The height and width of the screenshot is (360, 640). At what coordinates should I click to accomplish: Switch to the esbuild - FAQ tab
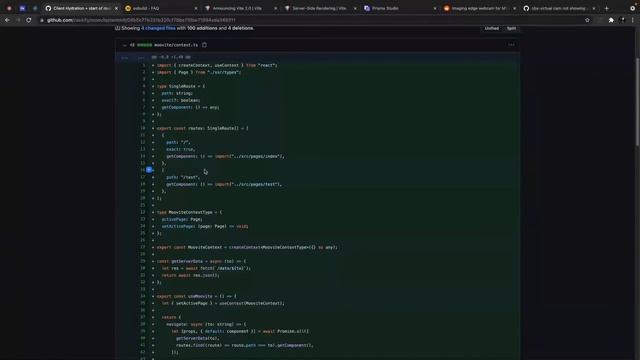160,8
